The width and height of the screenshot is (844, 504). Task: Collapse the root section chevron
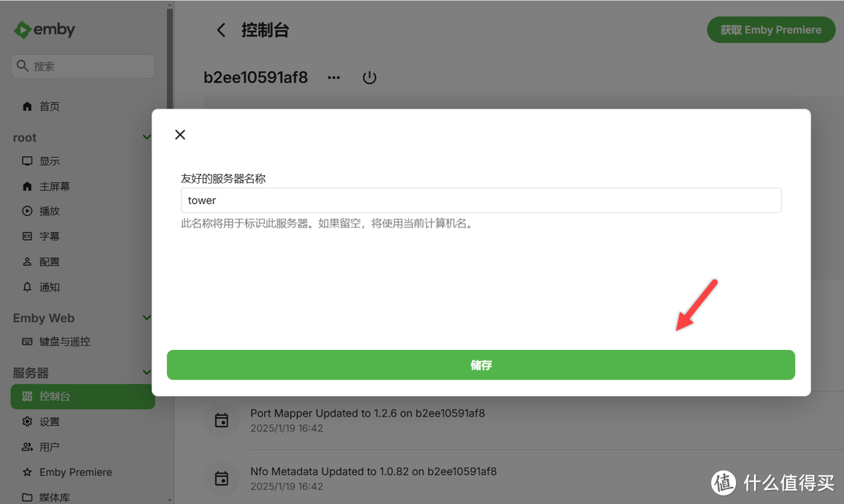click(146, 138)
